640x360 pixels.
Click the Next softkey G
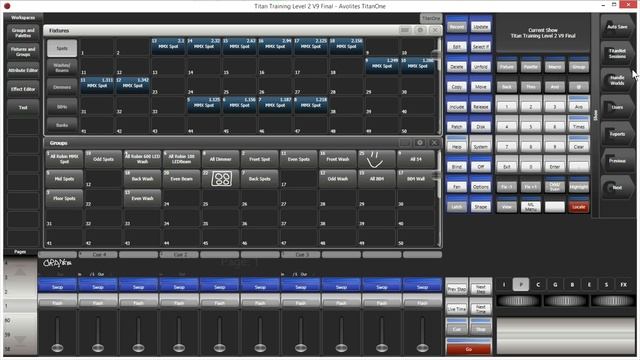[616, 187]
